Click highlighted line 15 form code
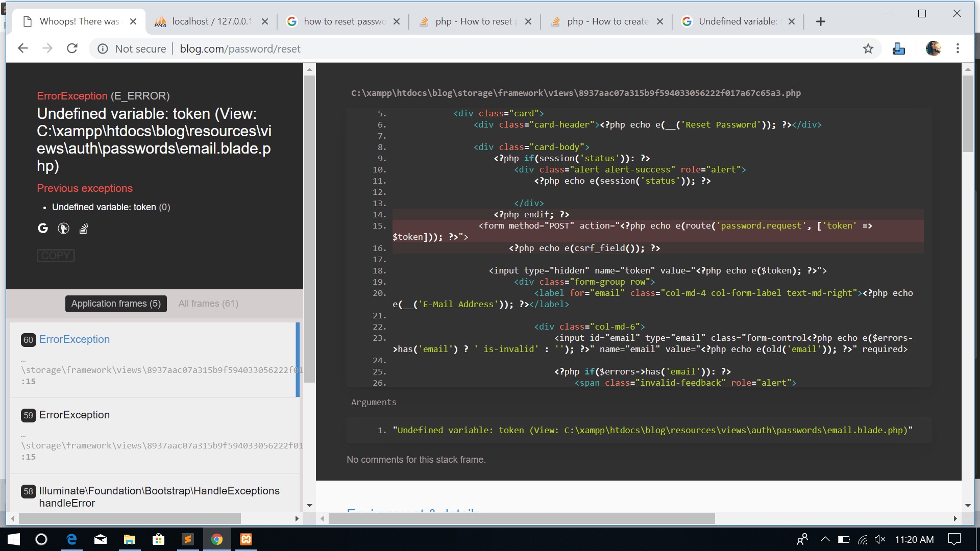Screen dimensions: 980x551 tap(658, 231)
